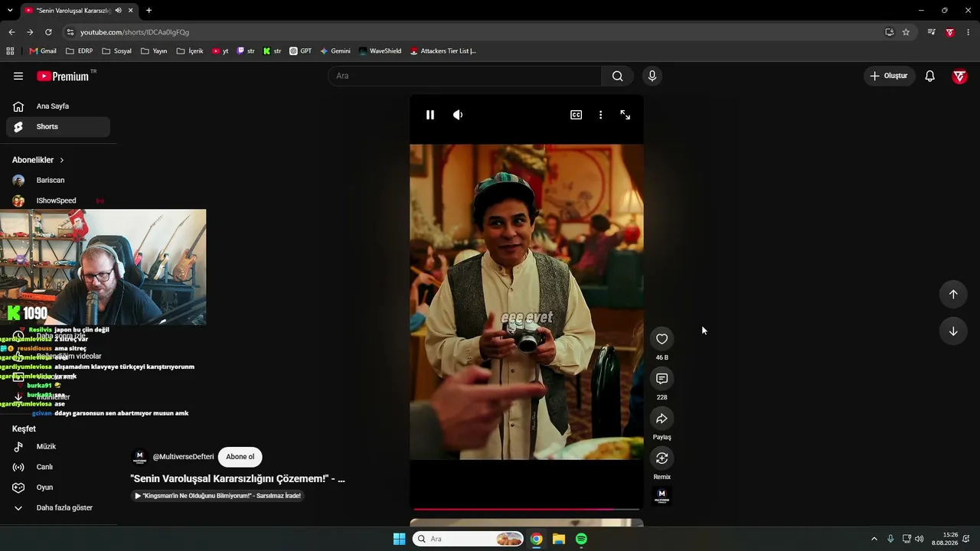Image resolution: width=980 pixels, height=551 pixels.
Task: Open Ana Sayfa in the sidebar
Action: point(58,106)
